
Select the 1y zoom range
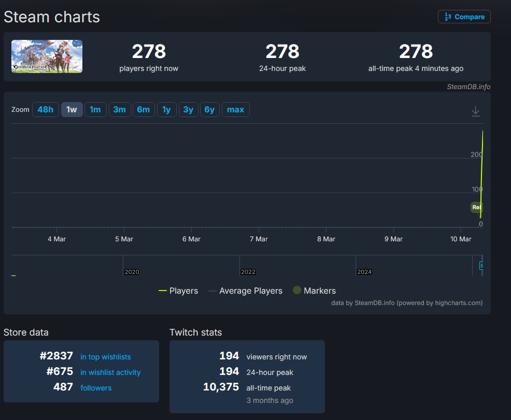click(166, 109)
